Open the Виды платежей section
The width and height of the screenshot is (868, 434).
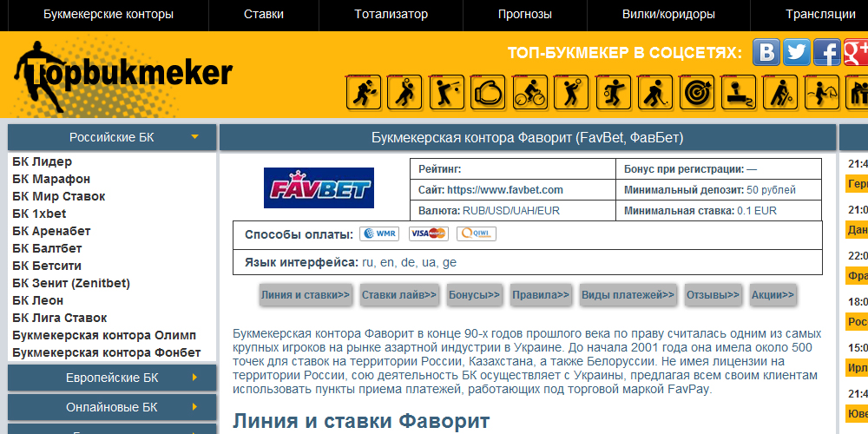(628, 295)
